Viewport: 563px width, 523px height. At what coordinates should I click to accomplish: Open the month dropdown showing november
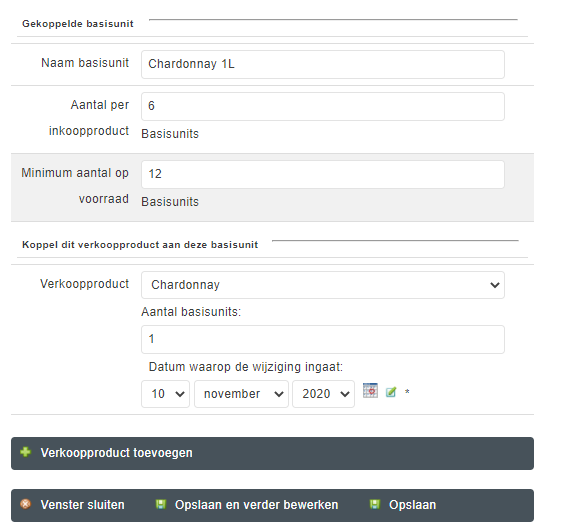(241, 394)
